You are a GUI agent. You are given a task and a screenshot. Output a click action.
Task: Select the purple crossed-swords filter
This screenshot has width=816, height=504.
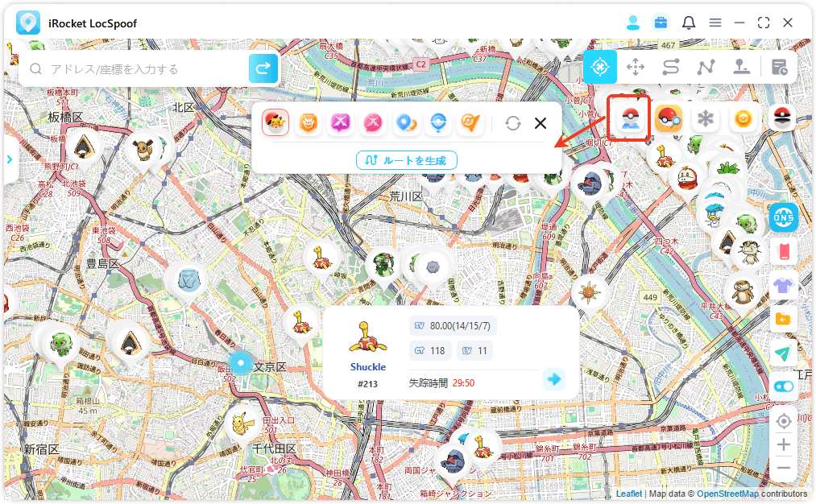pyautogui.click(x=341, y=122)
